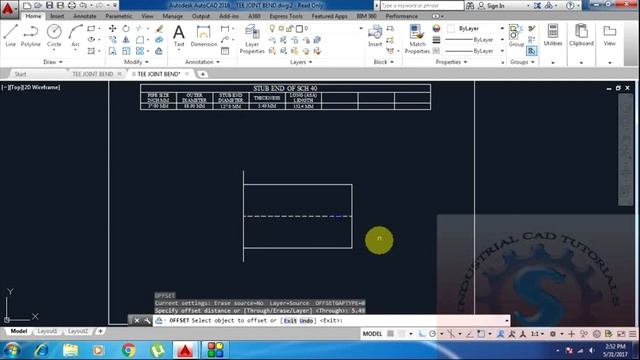
Task: Click the Save icon in quick access toolbar
Action: 49,6
